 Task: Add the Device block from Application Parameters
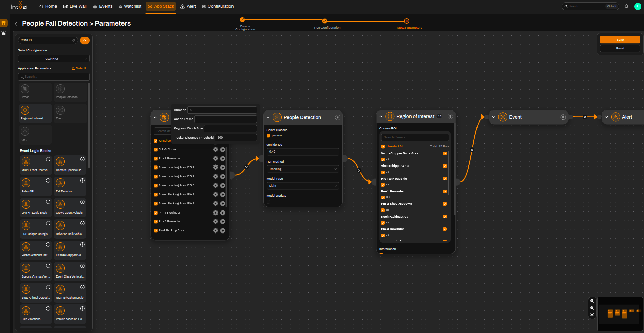(x=36, y=92)
